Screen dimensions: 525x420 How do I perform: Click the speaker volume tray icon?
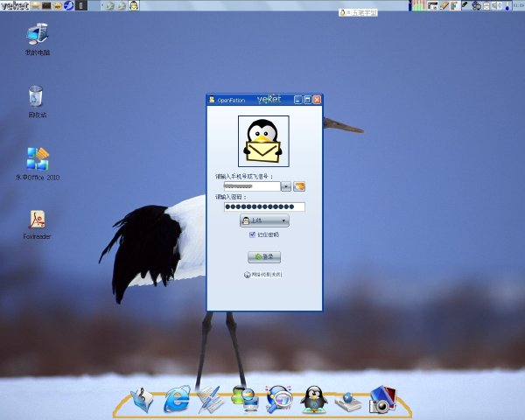[x=496, y=6]
